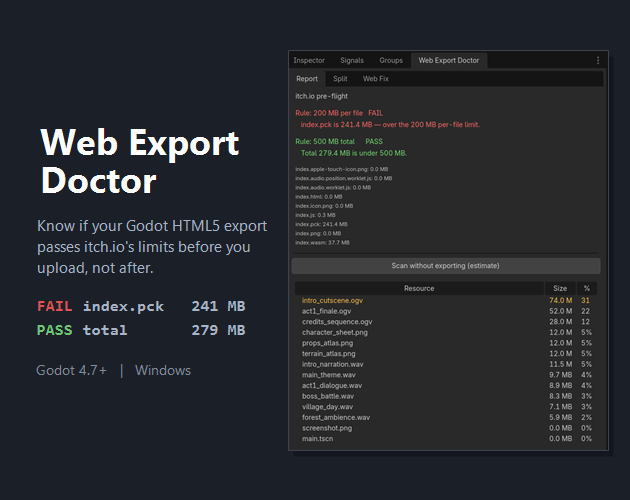Click the 'Web Export Doctor' headline

pyautogui.click(x=140, y=161)
